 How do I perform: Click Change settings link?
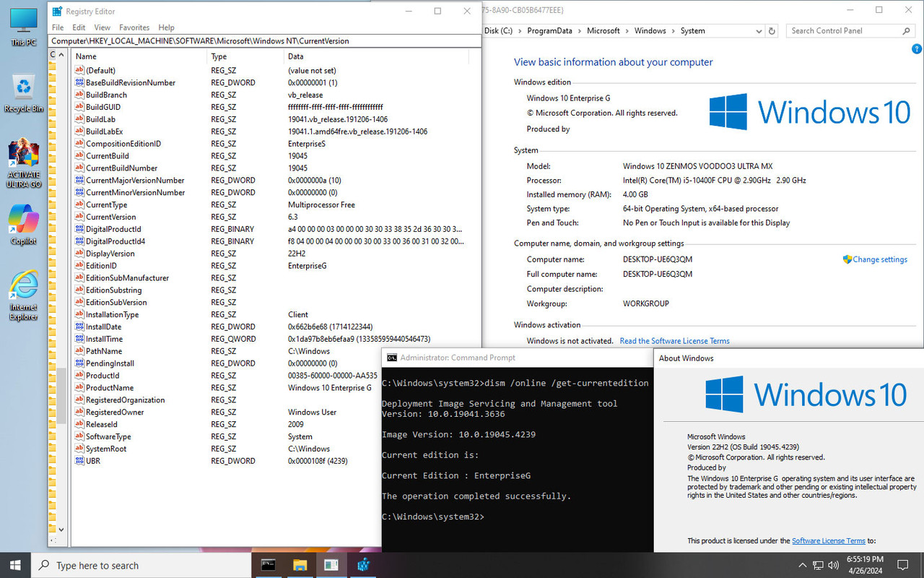click(880, 259)
